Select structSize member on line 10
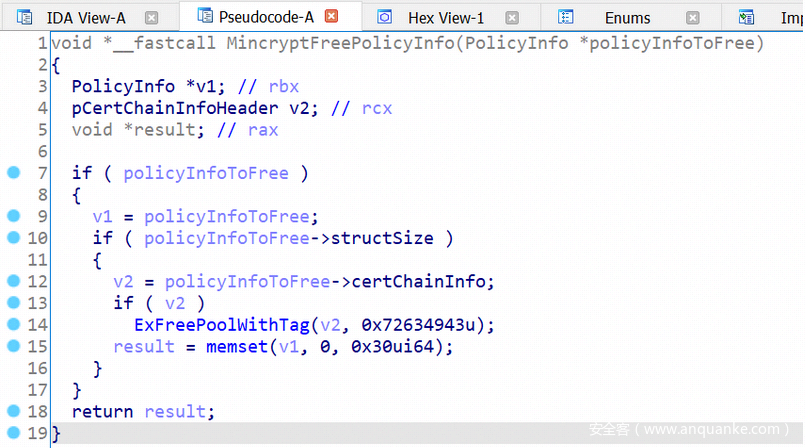The height and width of the screenshot is (448, 805). tap(382, 238)
